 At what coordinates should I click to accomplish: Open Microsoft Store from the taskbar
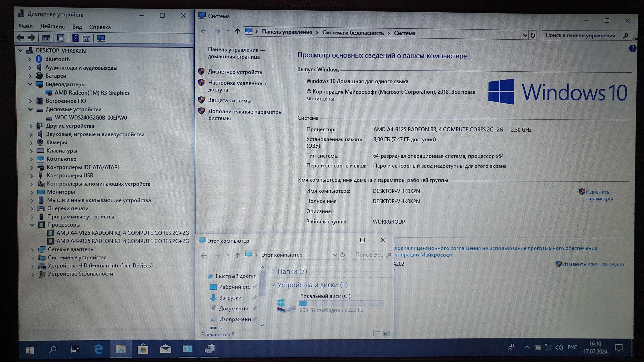[143, 349]
